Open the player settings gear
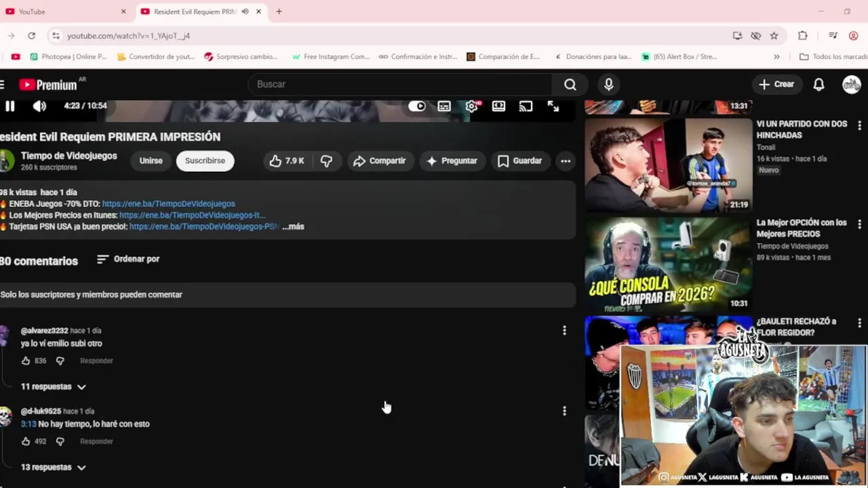This screenshot has height=488, width=868. [471, 106]
